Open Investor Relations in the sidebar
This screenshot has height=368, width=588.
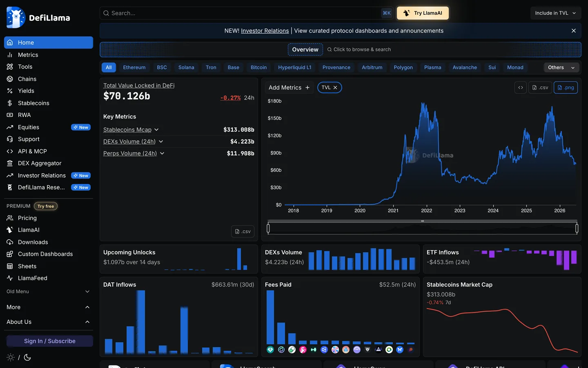tap(49, 175)
